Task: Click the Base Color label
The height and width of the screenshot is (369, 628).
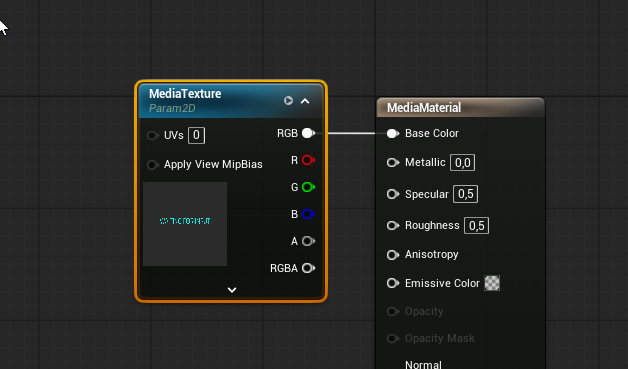Action: pos(432,133)
